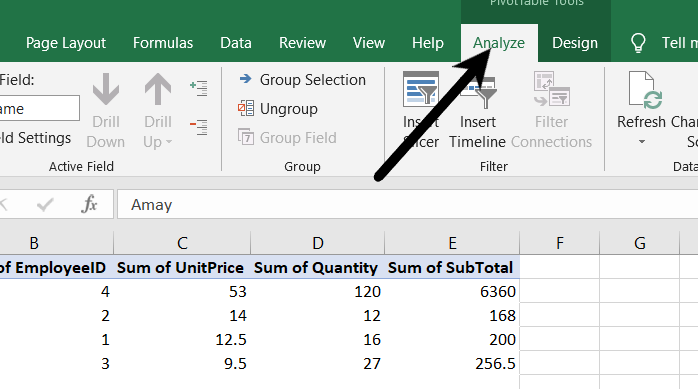The width and height of the screenshot is (698, 389).
Task: Select column G header
Action: pyautogui.click(x=640, y=243)
